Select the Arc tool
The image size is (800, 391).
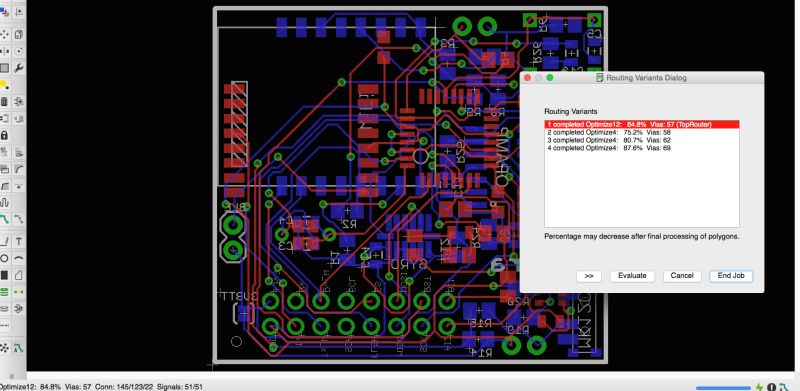[19, 258]
